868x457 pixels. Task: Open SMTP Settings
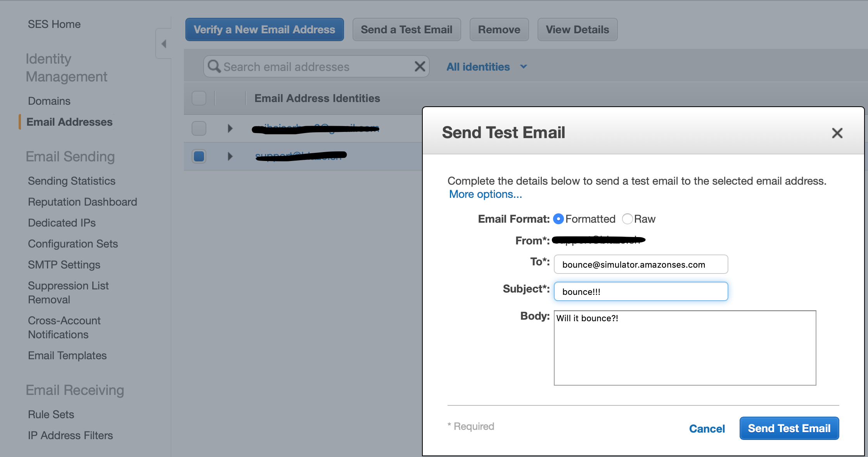coord(64,265)
